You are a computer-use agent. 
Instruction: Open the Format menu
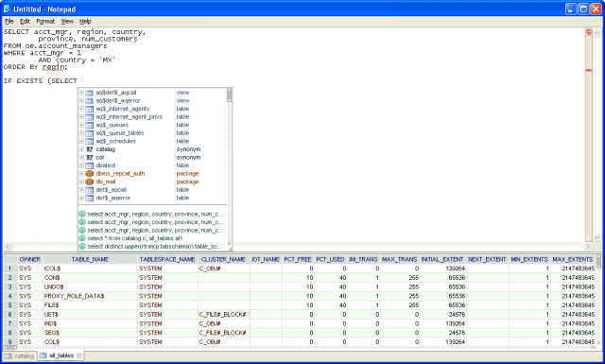(x=45, y=21)
